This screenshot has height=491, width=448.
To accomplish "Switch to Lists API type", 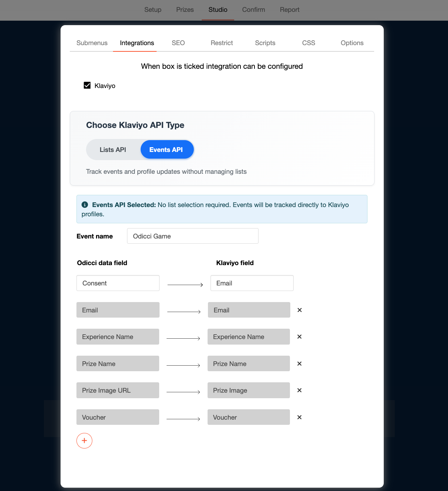I will tap(113, 150).
